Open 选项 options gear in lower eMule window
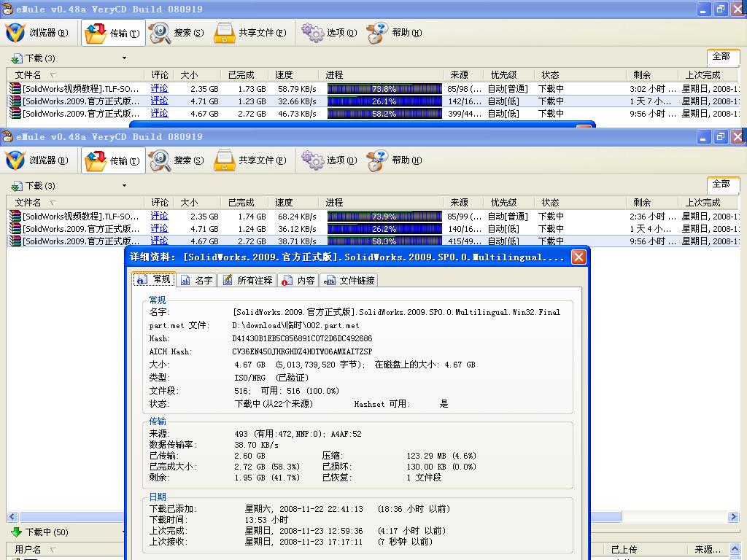This screenshot has width=747, height=560. coord(312,160)
